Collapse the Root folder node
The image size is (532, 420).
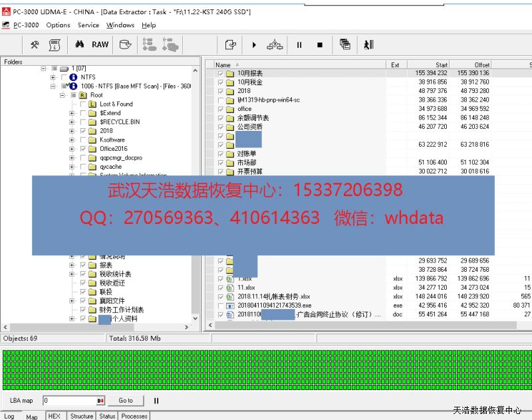point(63,95)
